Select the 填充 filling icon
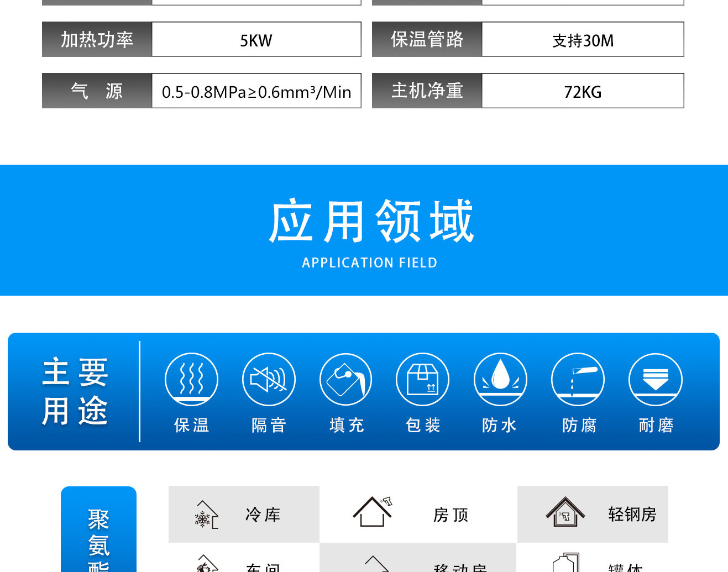The image size is (728, 572). click(x=346, y=380)
